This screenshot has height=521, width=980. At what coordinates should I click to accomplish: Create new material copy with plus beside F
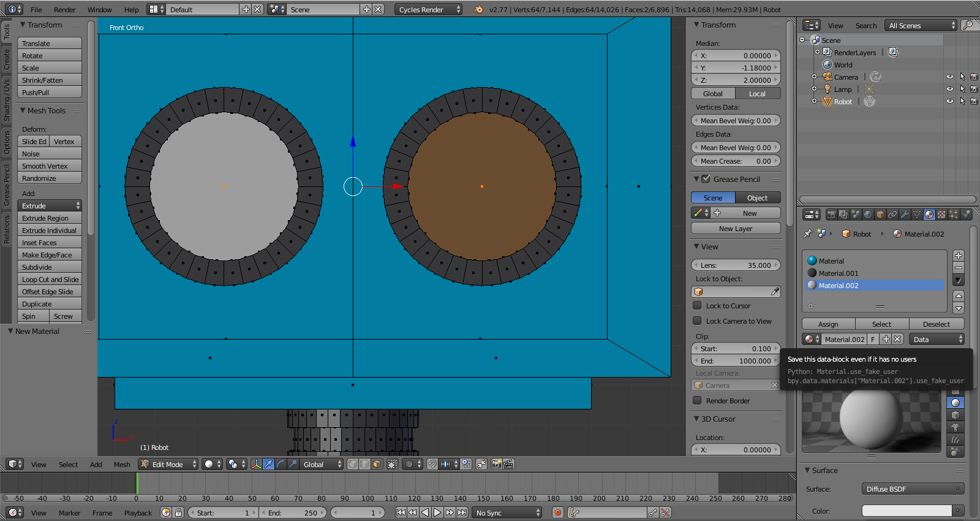click(x=886, y=339)
